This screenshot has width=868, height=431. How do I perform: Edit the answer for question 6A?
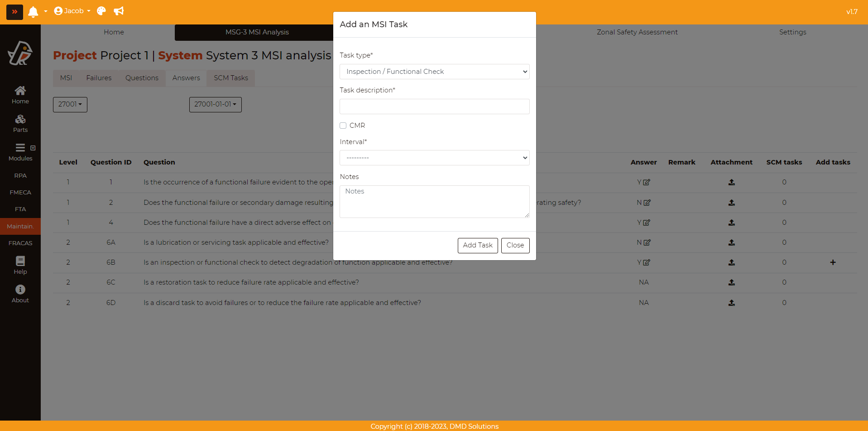[x=647, y=242]
